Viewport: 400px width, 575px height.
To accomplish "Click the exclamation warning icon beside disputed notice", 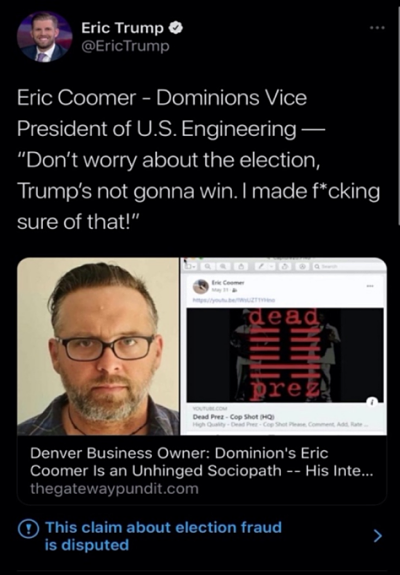I will pyautogui.click(x=28, y=530).
